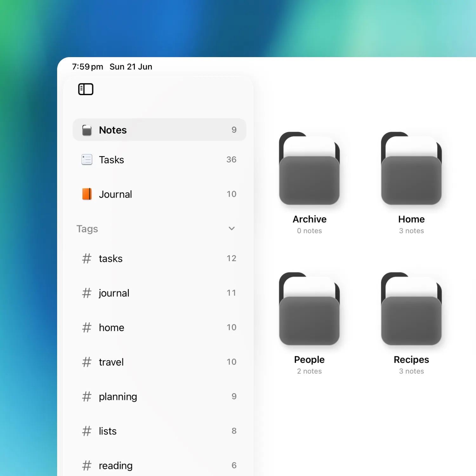Image resolution: width=476 pixels, height=476 pixels.
Task: Click the People folder label
Action: (309, 360)
